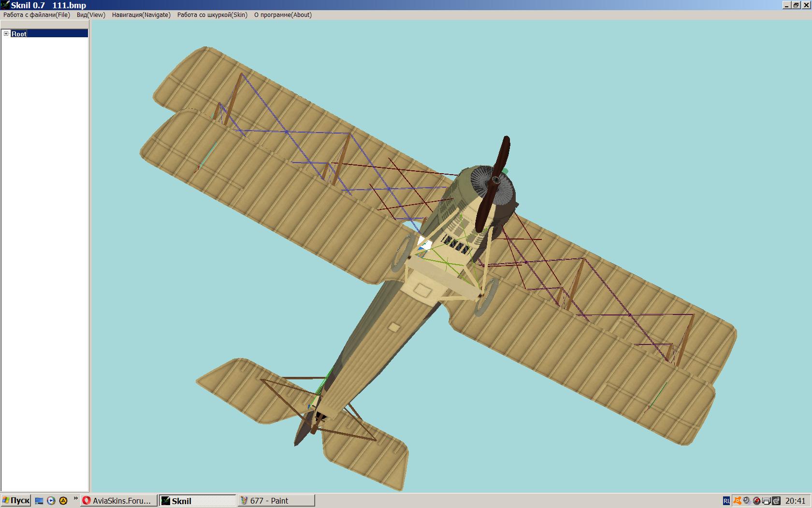Minimize the Sknil window
812x508 pixels.
click(786, 5)
